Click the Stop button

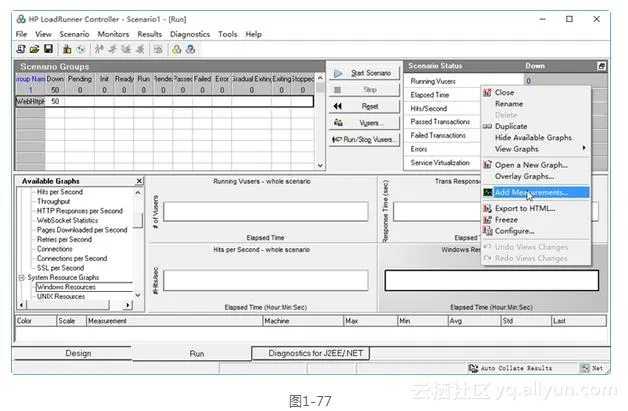(x=364, y=90)
